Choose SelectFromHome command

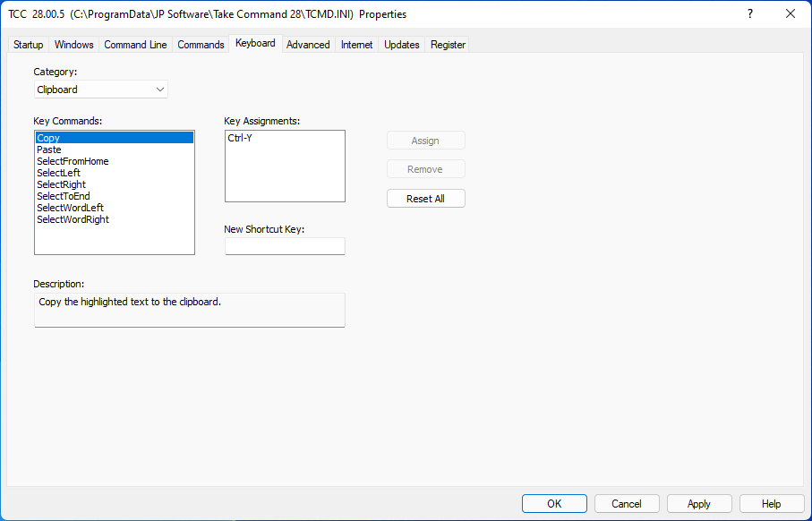115,161
